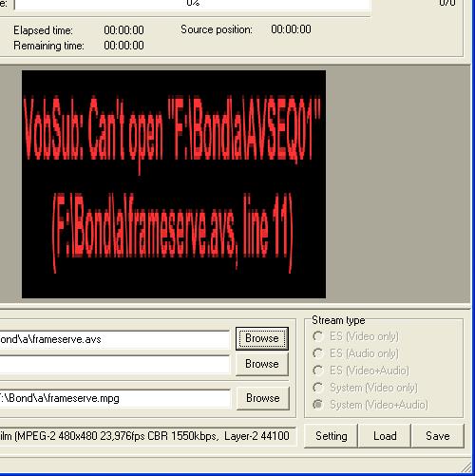Click the VobSub error preview image
This screenshot has height=476, width=475.
[174, 184]
